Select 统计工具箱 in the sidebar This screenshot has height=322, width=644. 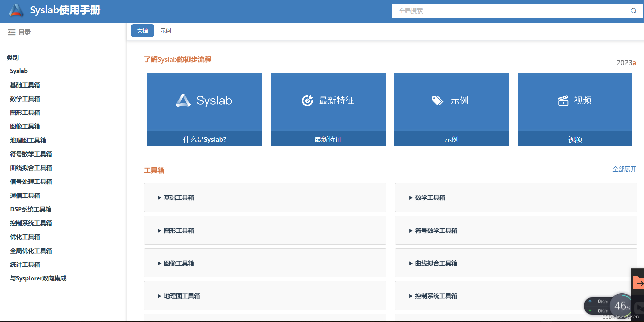(x=25, y=265)
